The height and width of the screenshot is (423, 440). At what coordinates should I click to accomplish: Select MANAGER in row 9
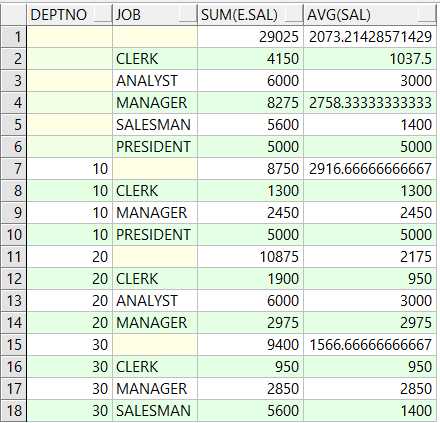coord(155,213)
